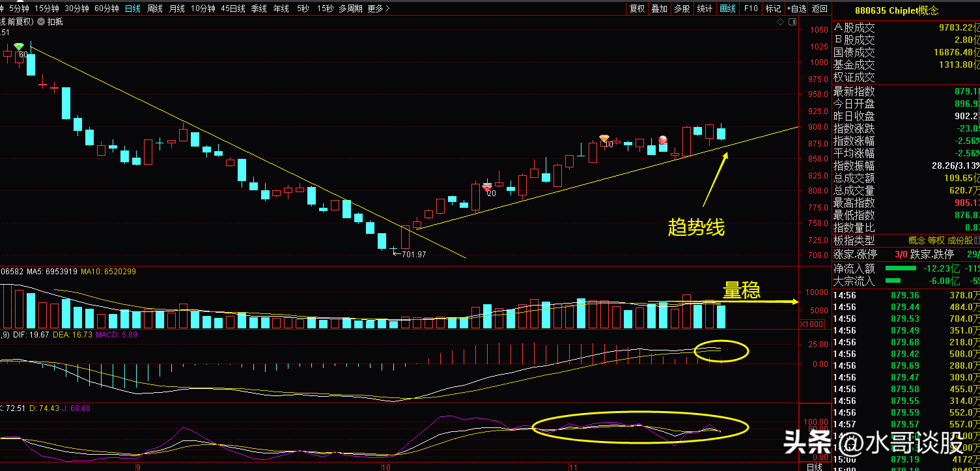Open the F10 company information
This screenshot has width=980, height=471.
[x=751, y=8]
